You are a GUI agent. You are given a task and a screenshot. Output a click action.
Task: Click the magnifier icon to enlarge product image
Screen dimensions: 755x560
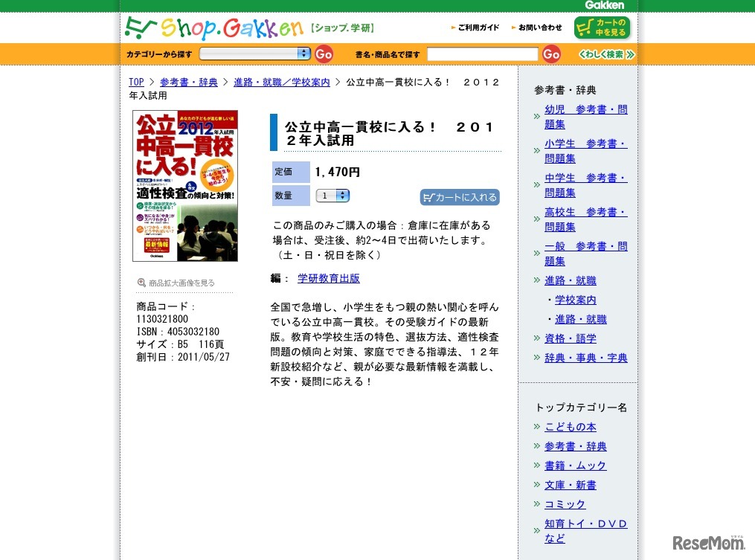click(141, 282)
